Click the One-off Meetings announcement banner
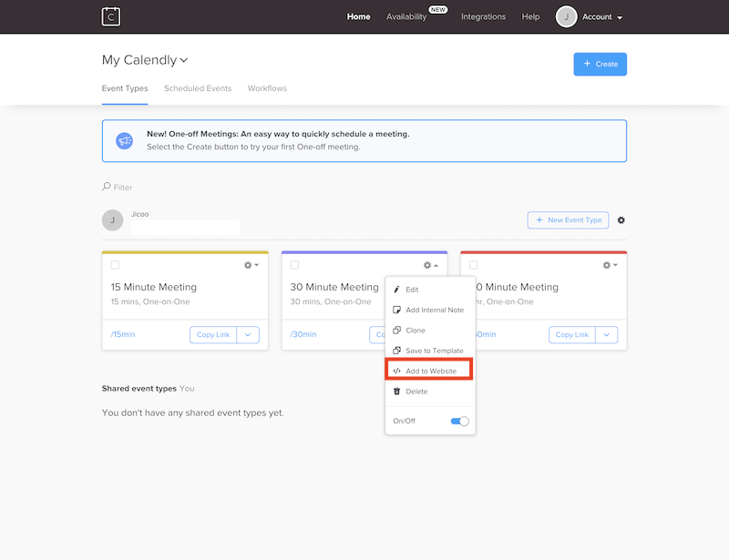 (364, 141)
